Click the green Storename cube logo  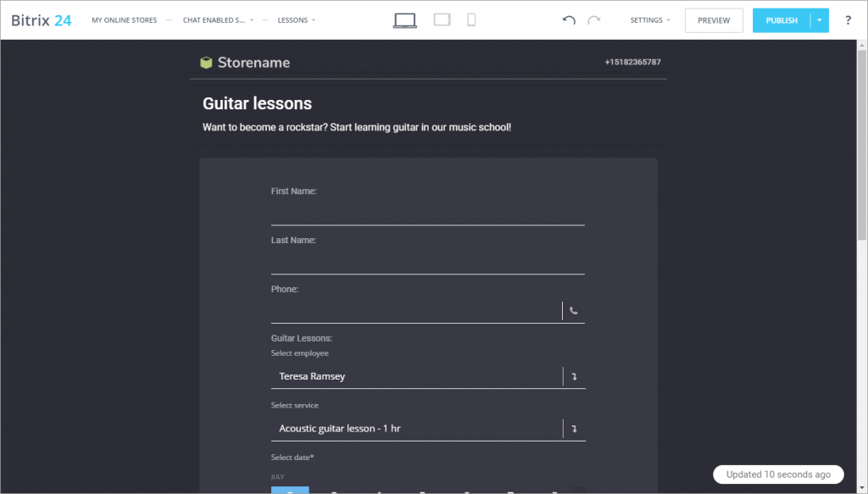pyautogui.click(x=206, y=63)
